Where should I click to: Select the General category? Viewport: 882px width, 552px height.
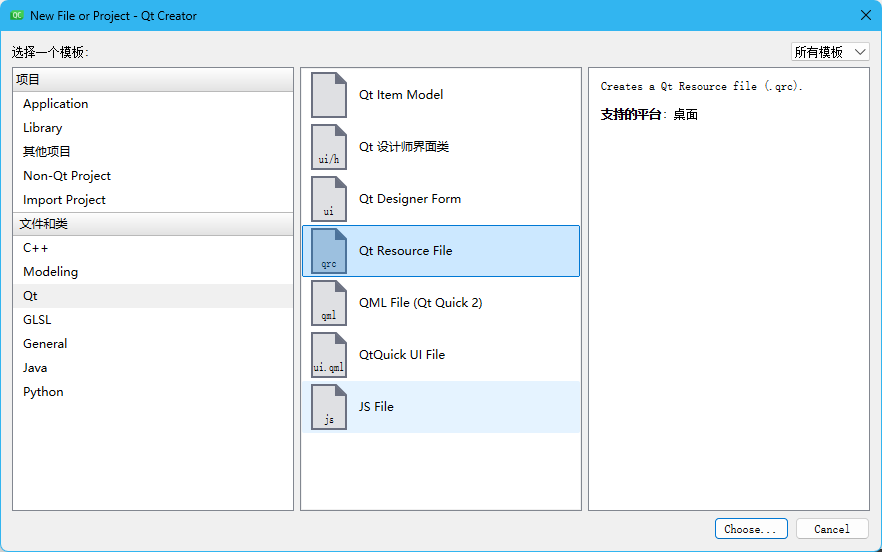click(152, 344)
